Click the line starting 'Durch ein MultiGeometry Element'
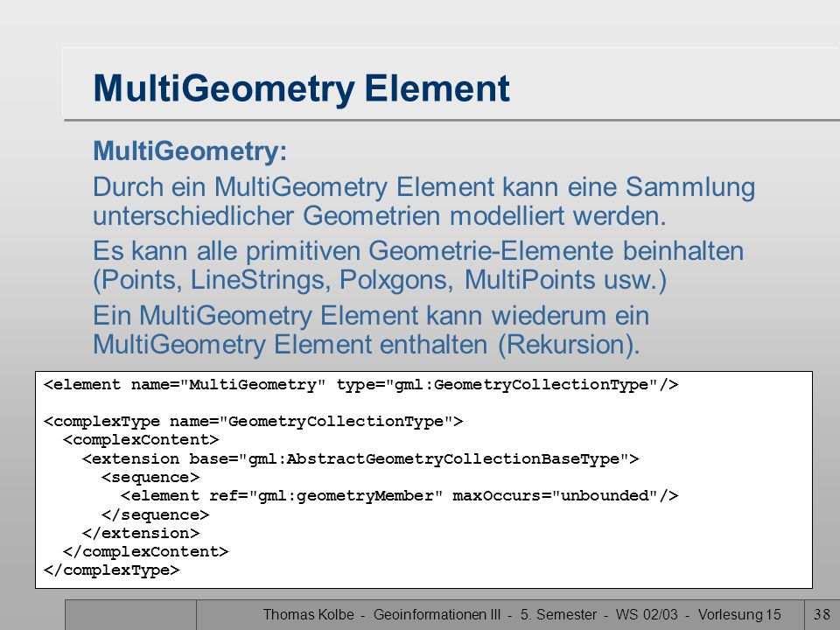This screenshot has height=630, width=840. pos(423,187)
